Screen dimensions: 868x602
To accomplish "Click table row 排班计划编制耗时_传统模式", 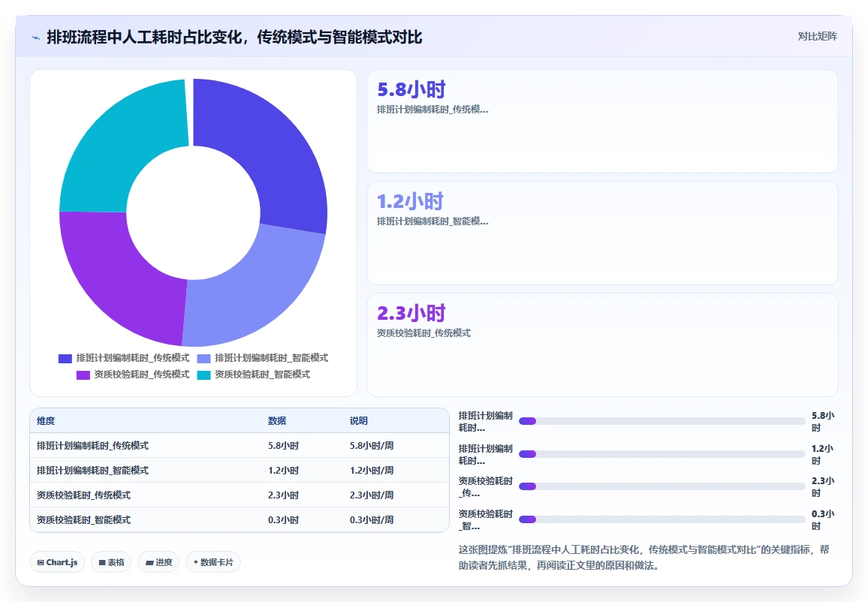I will pyautogui.click(x=239, y=445).
